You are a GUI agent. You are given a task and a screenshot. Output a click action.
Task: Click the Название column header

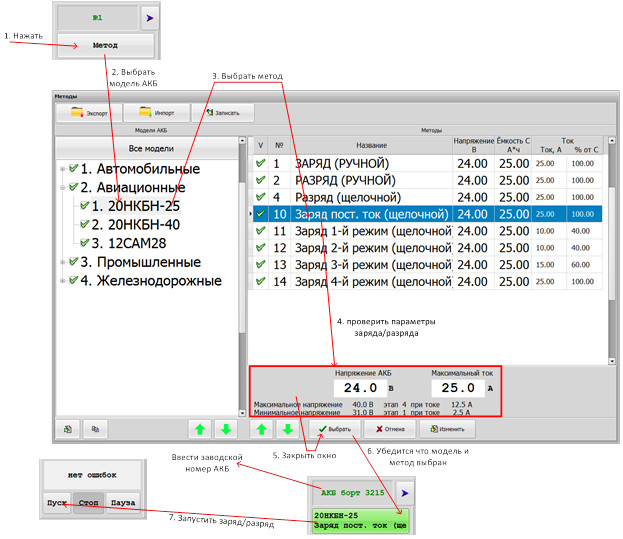[x=371, y=146]
